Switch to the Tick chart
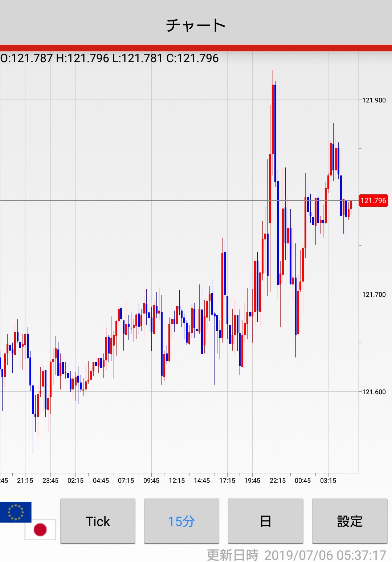 98,521
